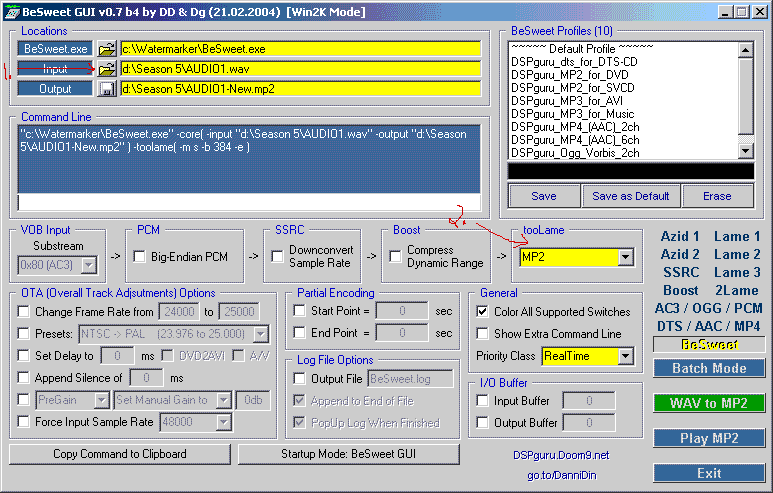Open the Lame 1 settings page
773x493 pixels.
coord(737,237)
